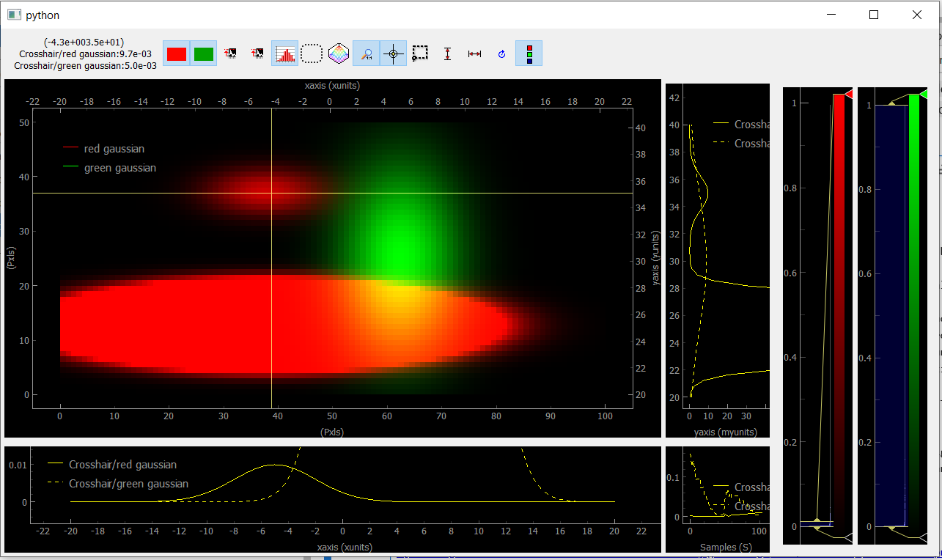942x560 pixels.
Task: Click the python window title icon
Action: click(14, 15)
